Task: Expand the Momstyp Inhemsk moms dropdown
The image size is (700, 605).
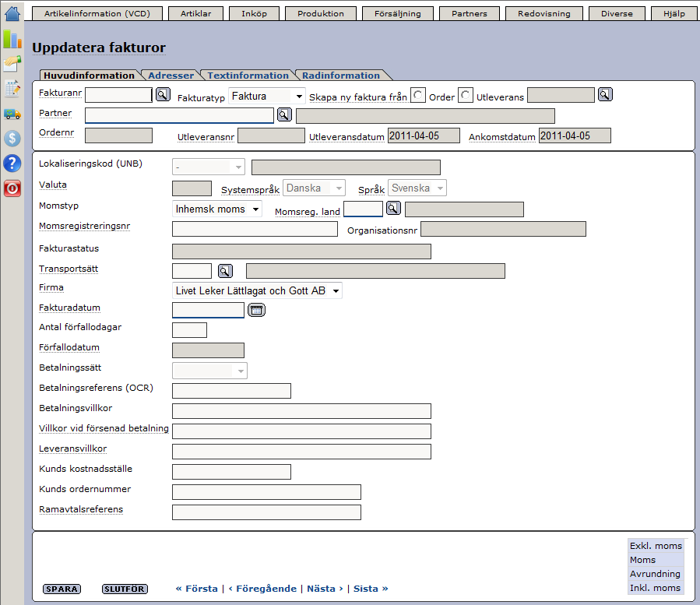Action: pyautogui.click(x=217, y=209)
